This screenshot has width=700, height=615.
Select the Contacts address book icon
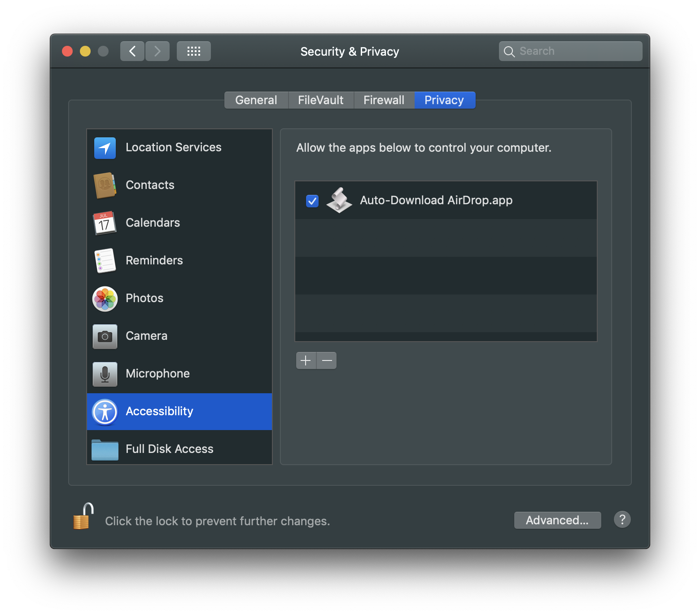click(x=105, y=185)
